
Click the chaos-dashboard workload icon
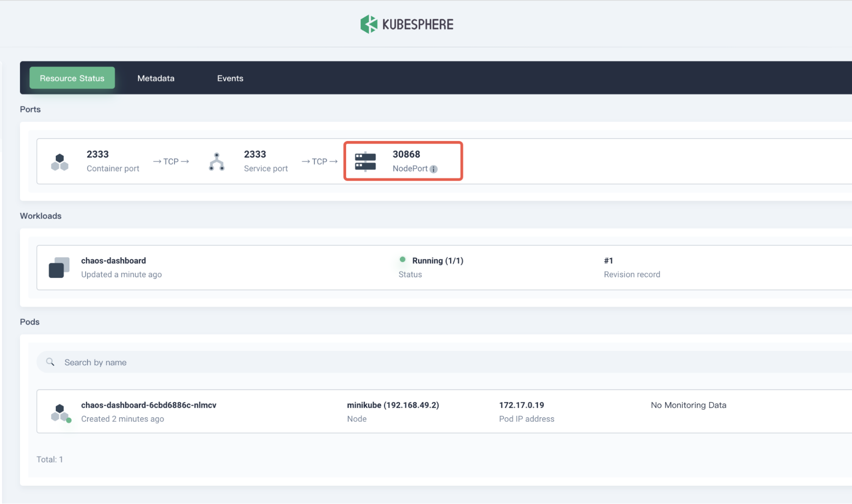[59, 268]
